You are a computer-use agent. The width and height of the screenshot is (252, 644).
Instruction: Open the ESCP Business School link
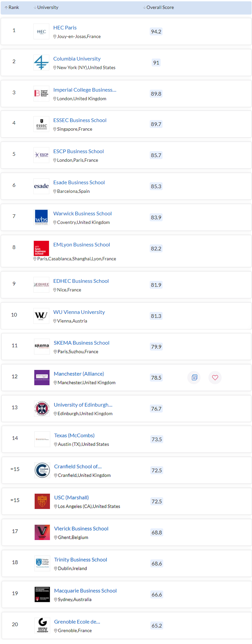coord(78,151)
